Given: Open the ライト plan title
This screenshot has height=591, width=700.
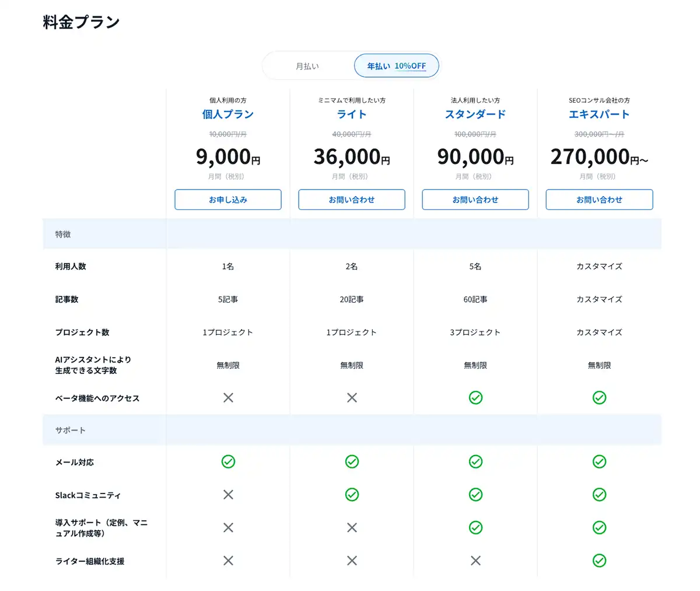Looking at the screenshot, I should (352, 114).
